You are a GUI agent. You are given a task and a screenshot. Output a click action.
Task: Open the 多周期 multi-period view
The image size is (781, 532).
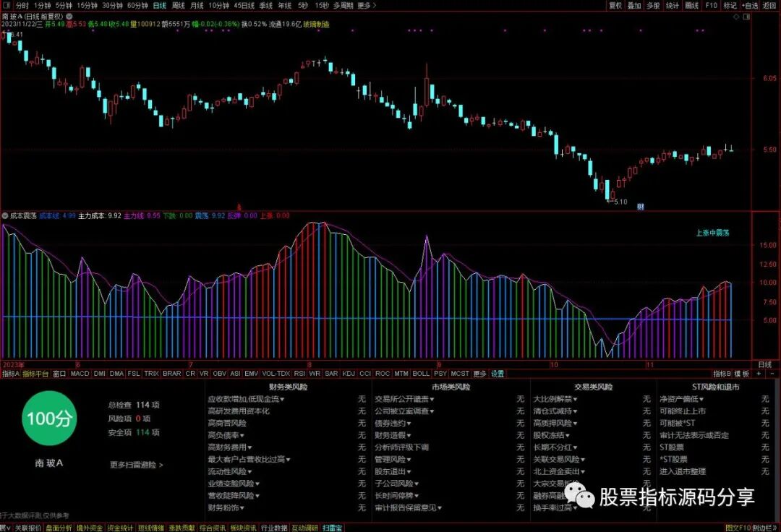click(343, 6)
